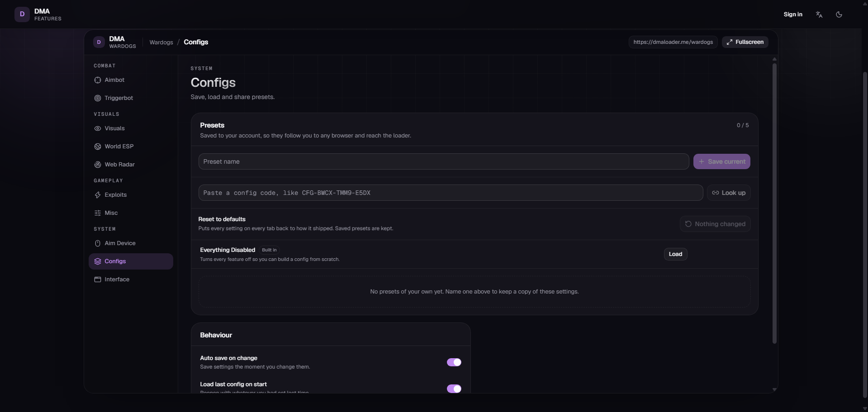Click Look up config code button
The height and width of the screenshot is (412, 868).
point(729,193)
